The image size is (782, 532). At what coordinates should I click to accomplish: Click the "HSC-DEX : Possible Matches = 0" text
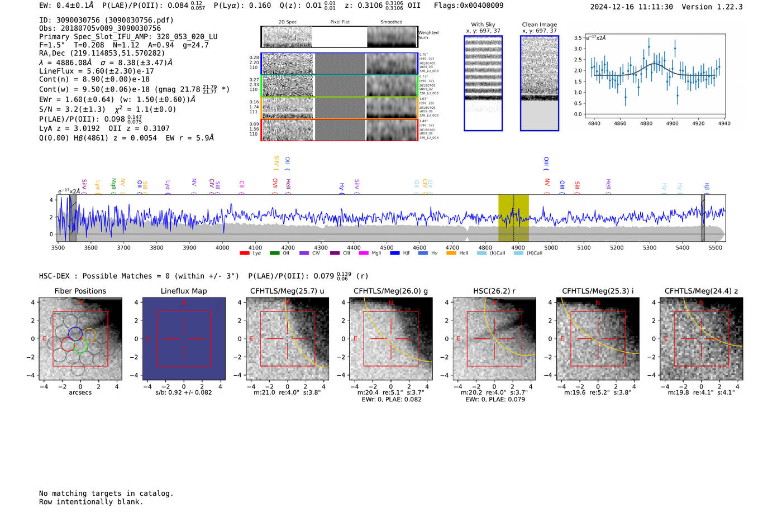[x=104, y=276]
